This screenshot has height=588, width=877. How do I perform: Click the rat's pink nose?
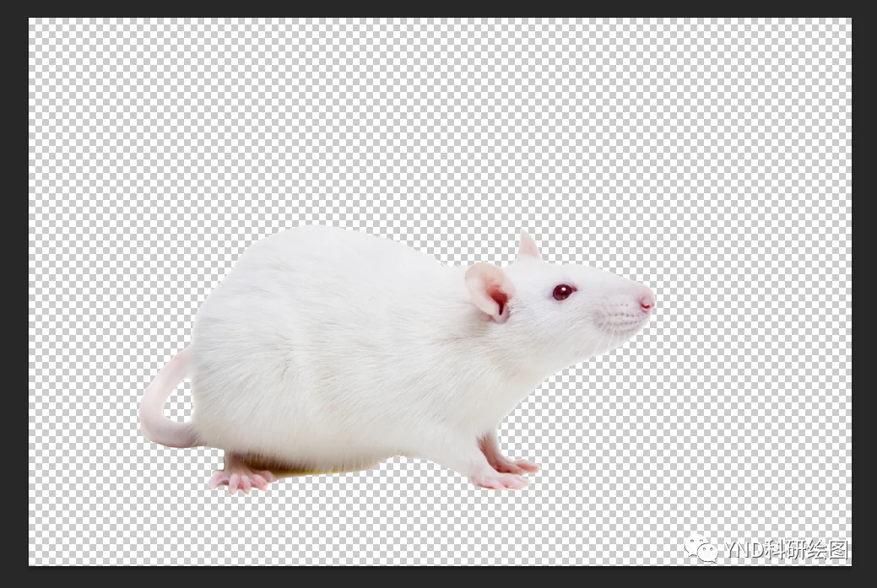pos(647,302)
